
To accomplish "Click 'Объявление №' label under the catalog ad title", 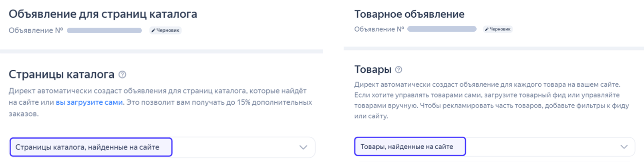I will pos(36,30).
